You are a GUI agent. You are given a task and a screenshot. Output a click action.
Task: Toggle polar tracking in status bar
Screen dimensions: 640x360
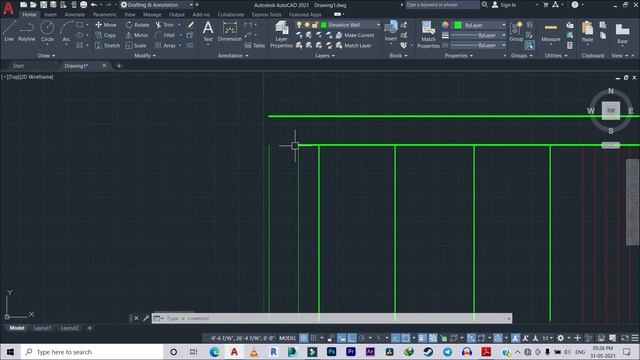point(362,338)
